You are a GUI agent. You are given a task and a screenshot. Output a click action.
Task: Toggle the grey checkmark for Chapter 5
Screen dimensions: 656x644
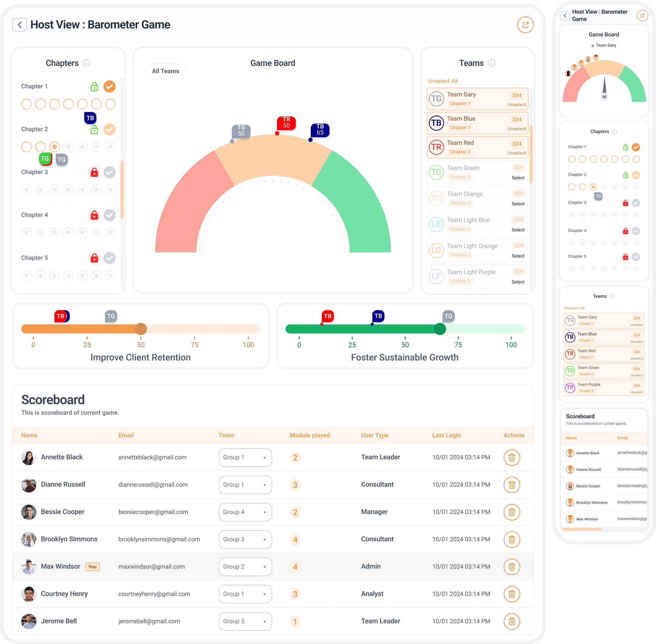[110, 258]
